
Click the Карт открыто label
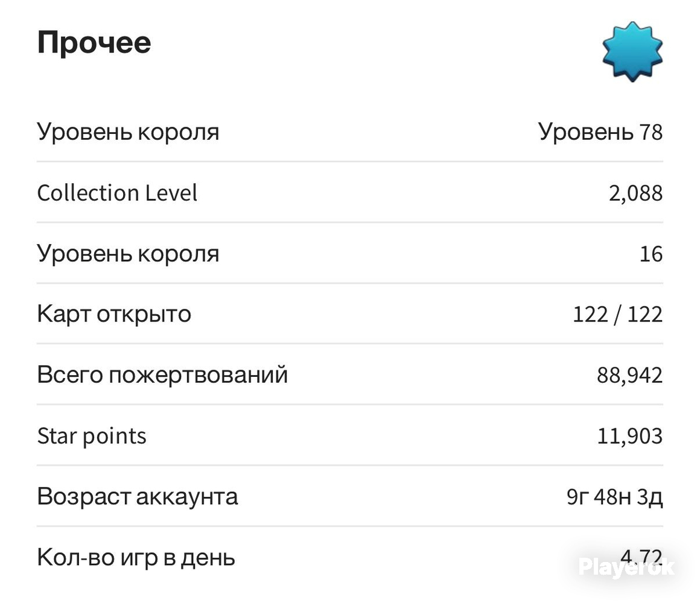pyautogui.click(x=114, y=314)
